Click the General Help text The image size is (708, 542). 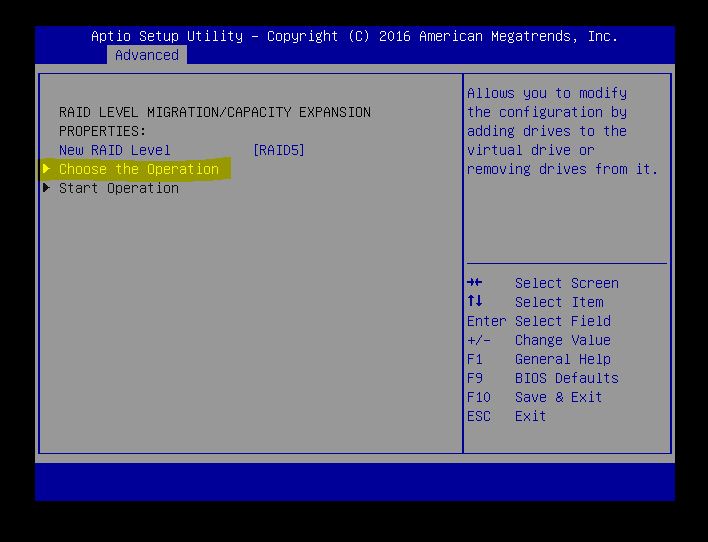tap(562, 359)
